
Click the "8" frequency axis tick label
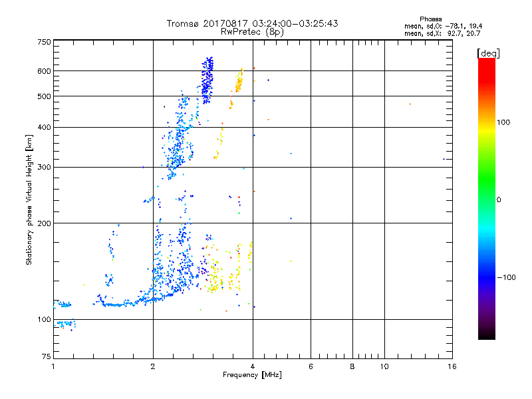[x=352, y=366]
